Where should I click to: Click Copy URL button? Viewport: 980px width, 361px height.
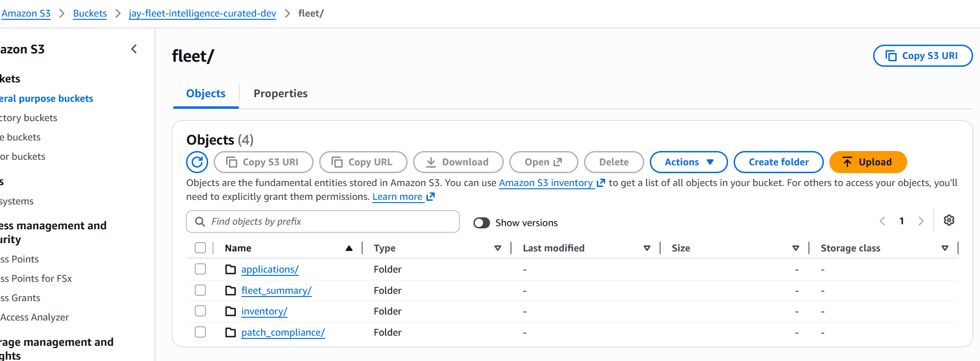point(363,162)
